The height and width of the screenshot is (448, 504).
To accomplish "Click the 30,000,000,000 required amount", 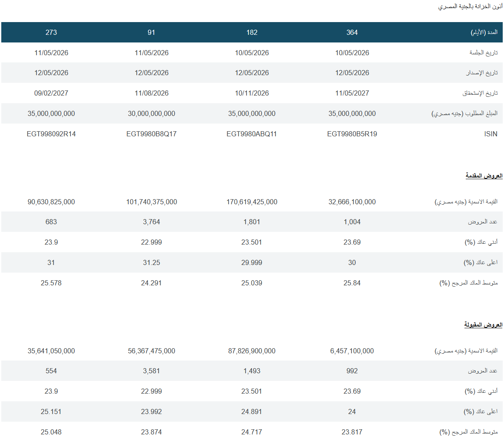I will pos(151,113).
